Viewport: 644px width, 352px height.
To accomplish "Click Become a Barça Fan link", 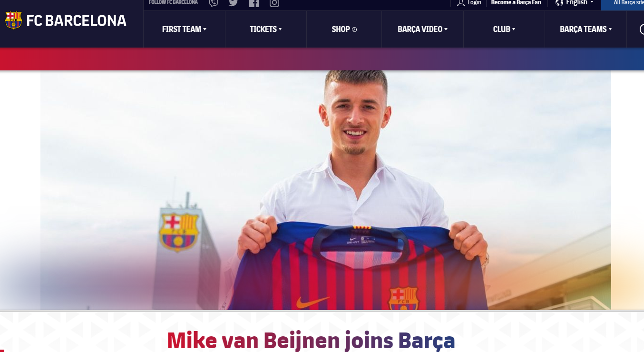I will (516, 2).
